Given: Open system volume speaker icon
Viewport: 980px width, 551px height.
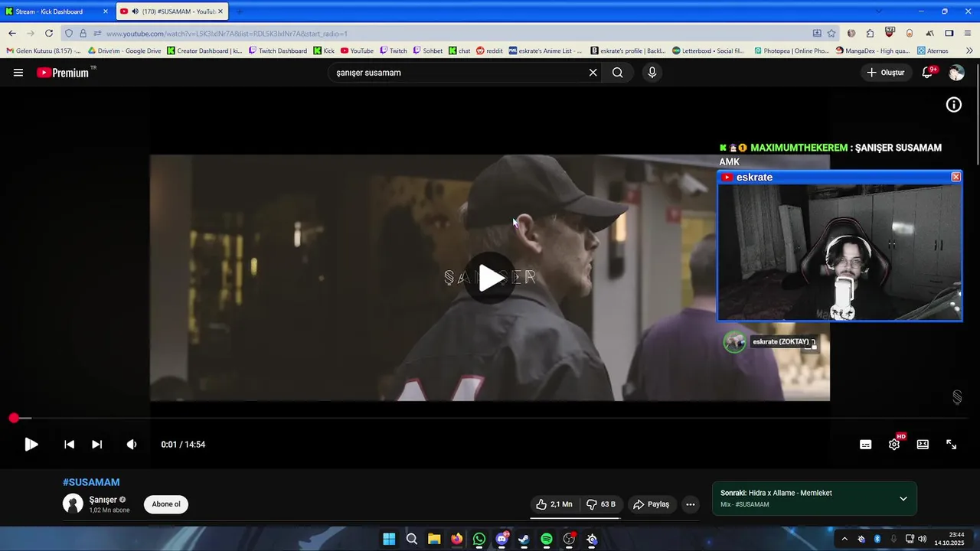Looking at the screenshot, I should 923,540.
